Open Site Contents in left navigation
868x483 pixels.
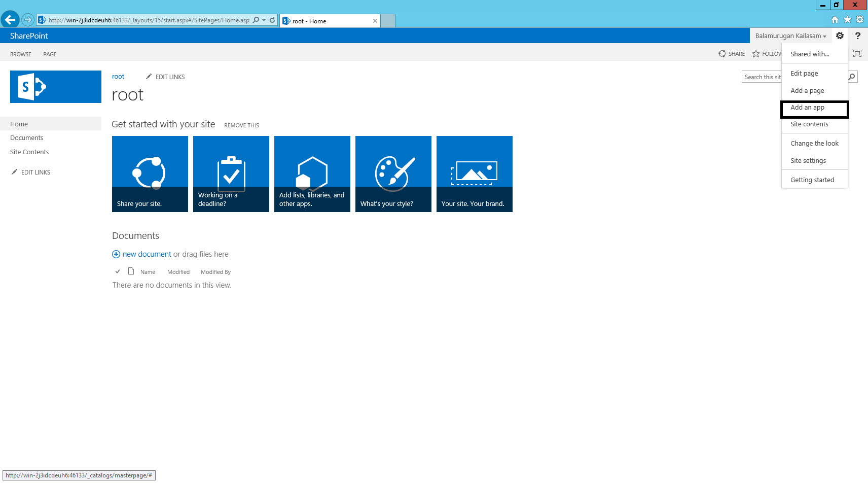point(29,152)
